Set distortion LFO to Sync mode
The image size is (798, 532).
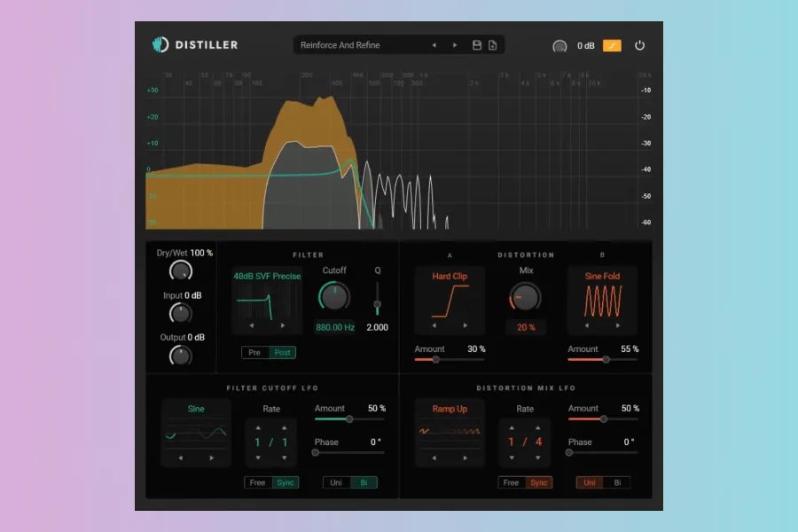[x=538, y=482]
